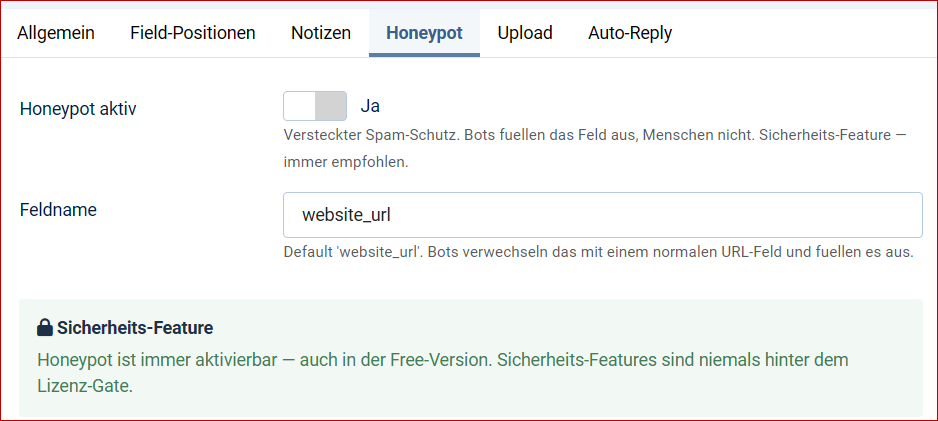Click the lock icon beside Sicherheits-Feature

[x=45, y=328]
